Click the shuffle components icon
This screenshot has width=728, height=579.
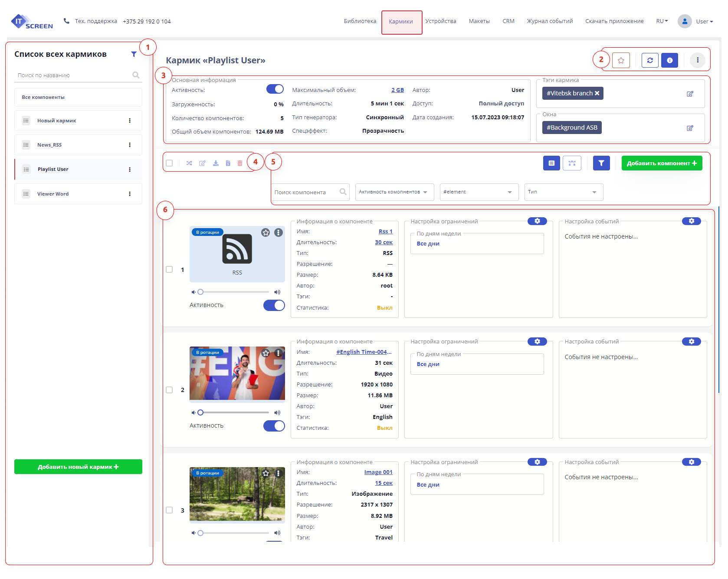(189, 163)
